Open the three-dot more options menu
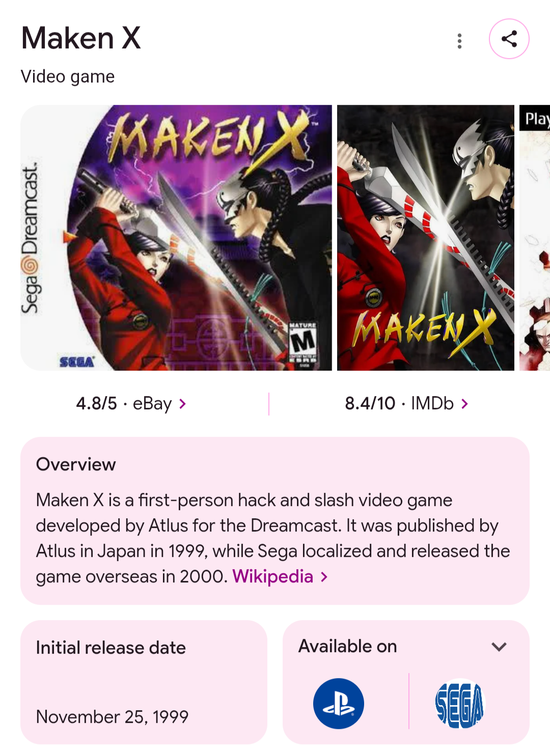This screenshot has height=756, width=550. pyautogui.click(x=459, y=41)
